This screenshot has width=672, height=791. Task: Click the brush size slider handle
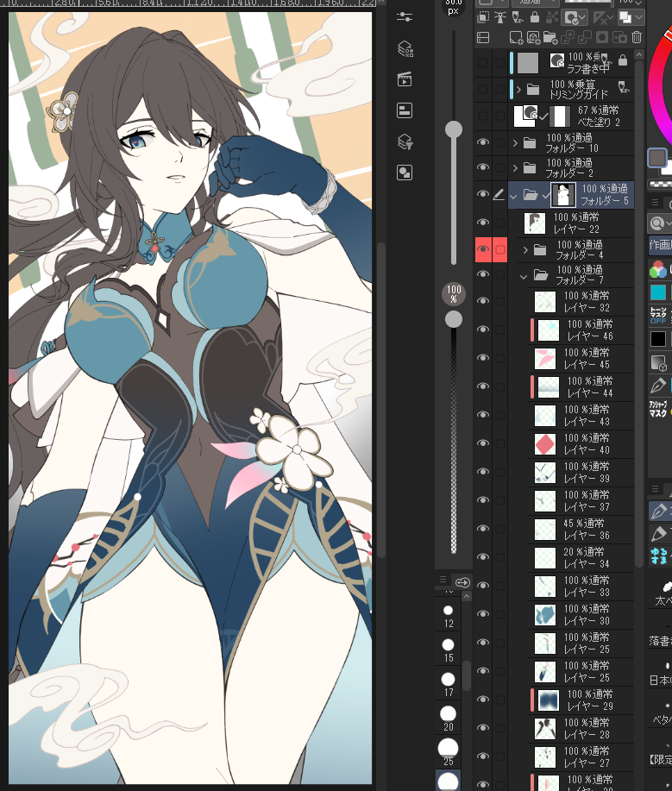pyautogui.click(x=454, y=129)
